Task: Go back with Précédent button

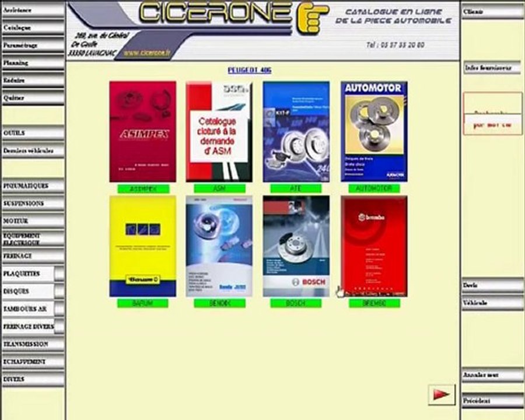Action: [492, 401]
